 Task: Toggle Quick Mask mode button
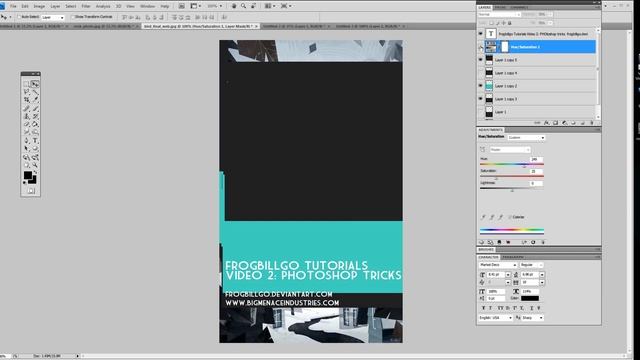pyautogui.click(x=31, y=191)
